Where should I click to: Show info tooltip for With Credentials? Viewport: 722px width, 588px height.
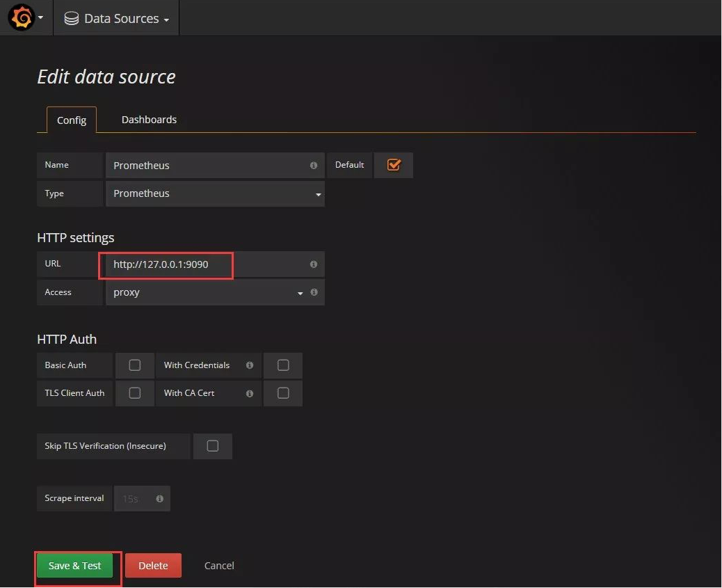pyautogui.click(x=250, y=365)
